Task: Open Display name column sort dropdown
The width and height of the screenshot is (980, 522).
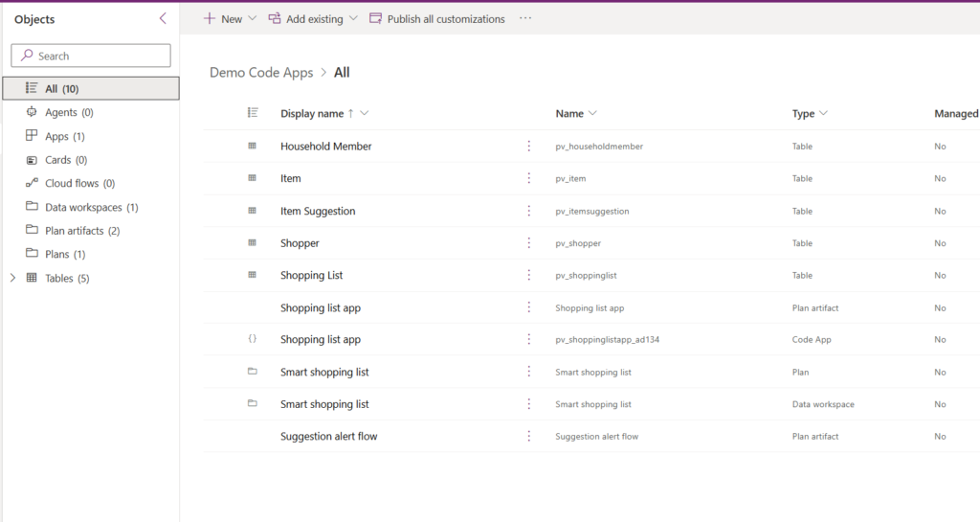Action: [x=365, y=113]
